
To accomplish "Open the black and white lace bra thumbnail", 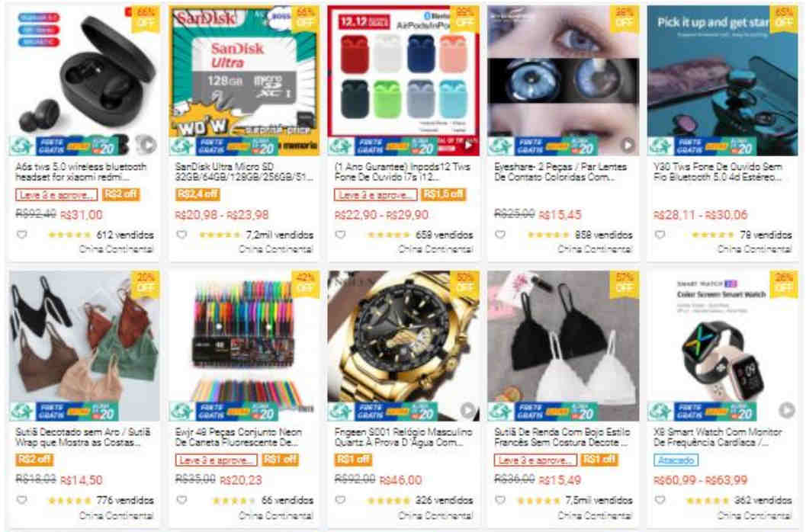I will pos(564,346).
